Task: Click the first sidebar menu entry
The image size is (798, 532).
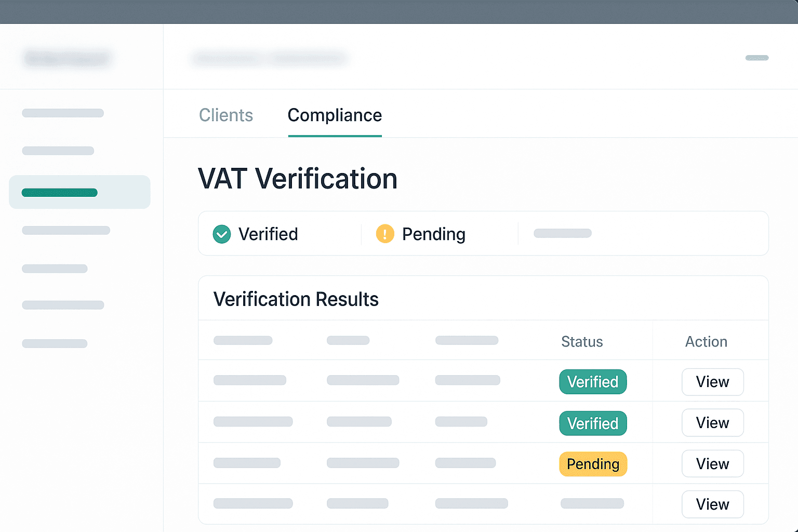Action: 62,113
